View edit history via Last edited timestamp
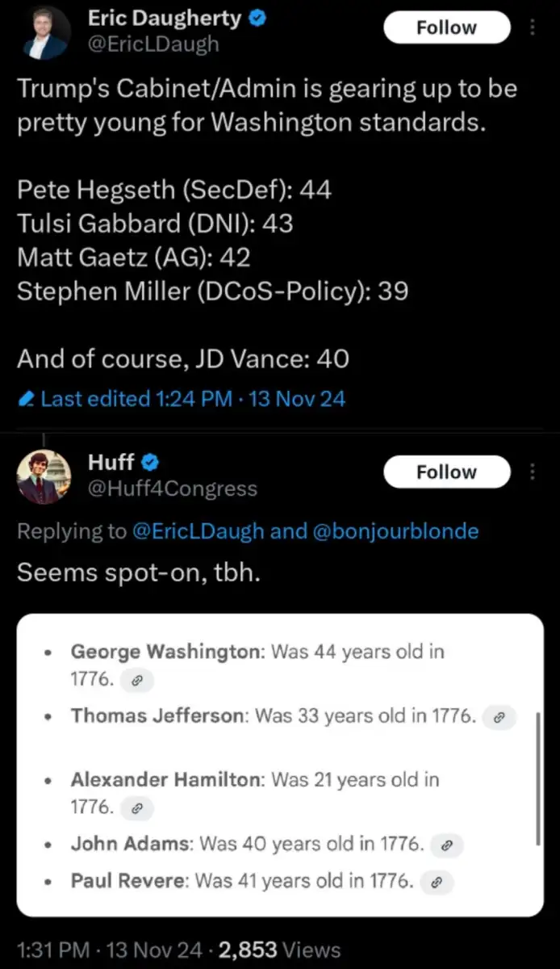560x969 pixels. coord(192,399)
